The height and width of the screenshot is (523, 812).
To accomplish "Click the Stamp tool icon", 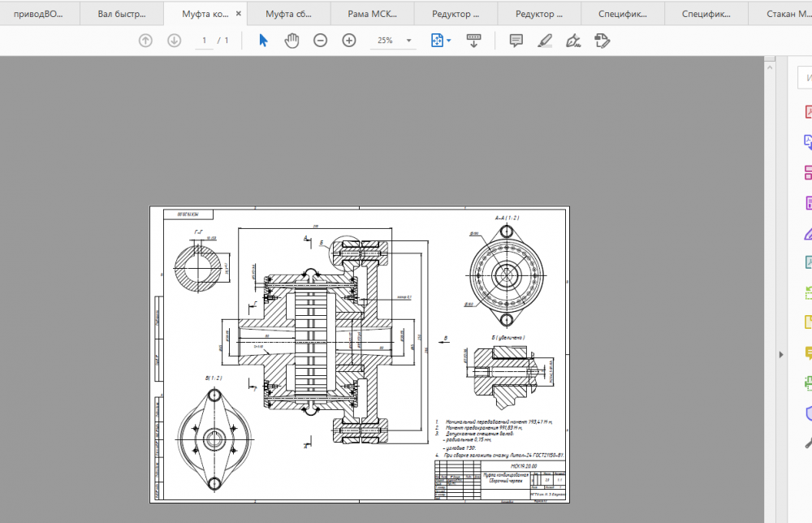I will click(x=602, y=41).
